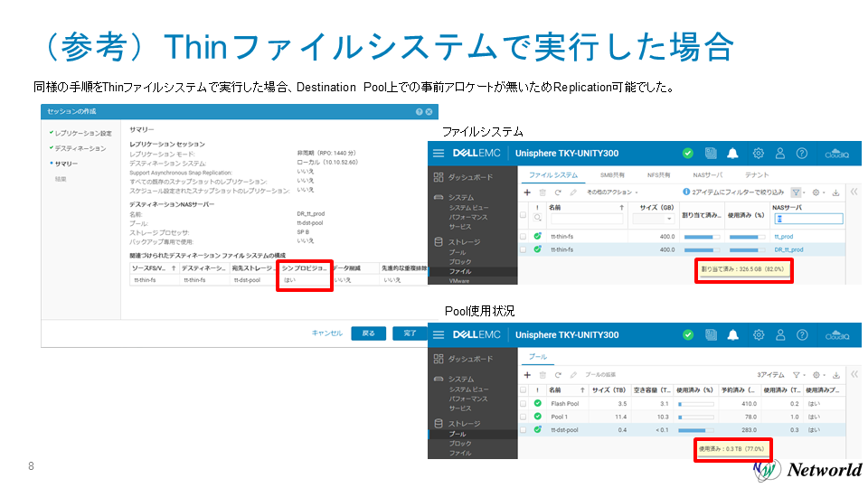Image resolution: width=868 pixels, height=488 pixels.
Task: Open その他のアクション dropdown in file system toolbar
Action: [x=612, y=192]
